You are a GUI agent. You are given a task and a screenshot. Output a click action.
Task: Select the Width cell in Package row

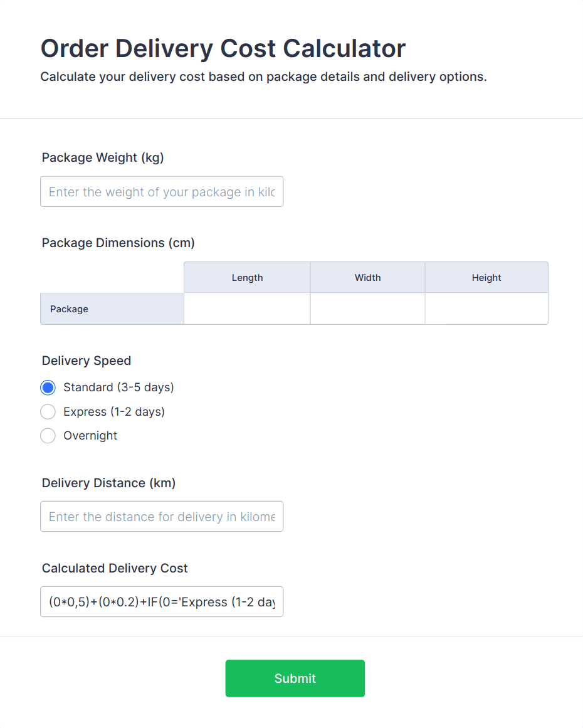tap(367, 309)
